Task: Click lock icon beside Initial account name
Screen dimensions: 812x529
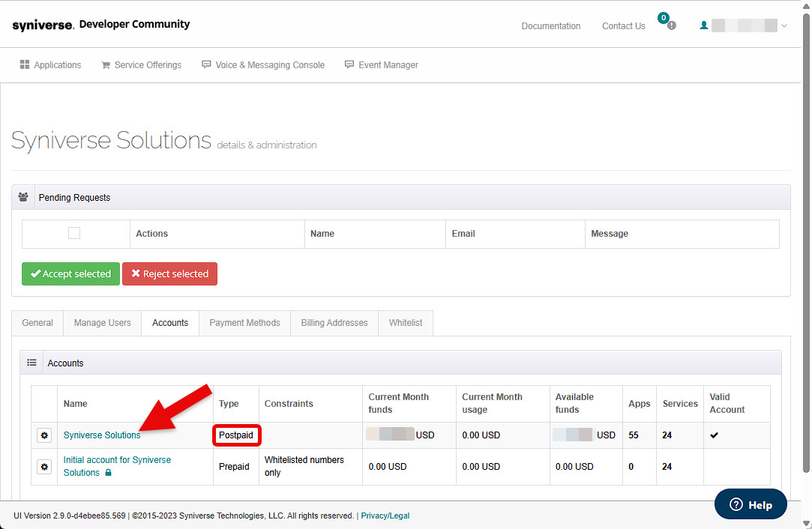Action: (108, 473)
